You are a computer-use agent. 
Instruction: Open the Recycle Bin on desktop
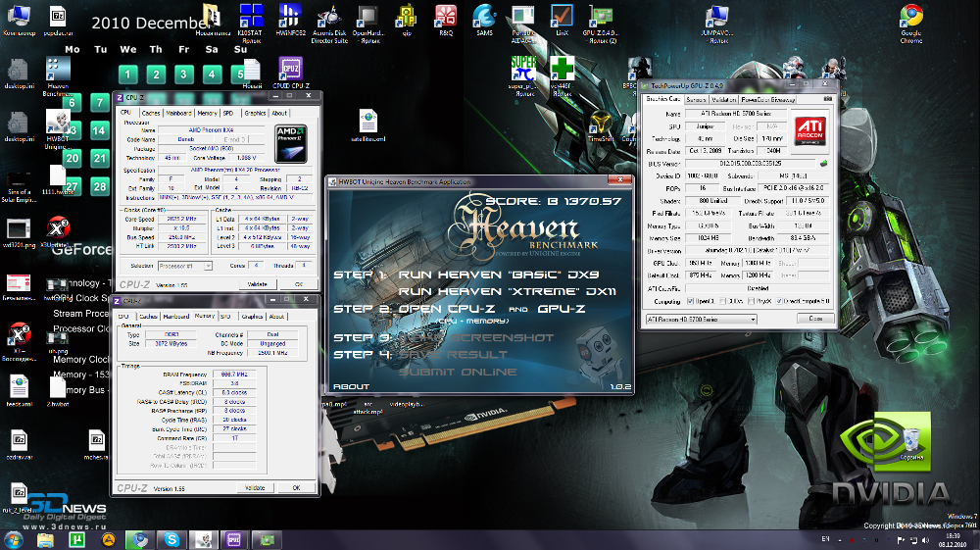coord(911,444)
